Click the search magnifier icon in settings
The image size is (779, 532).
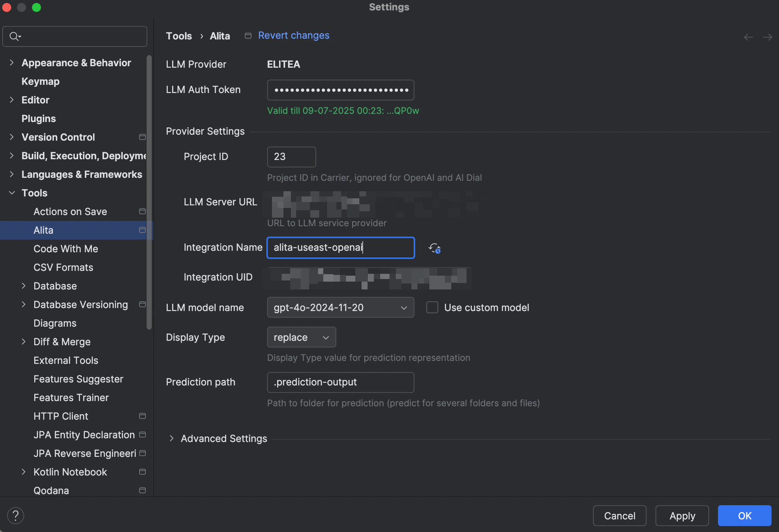15,36
